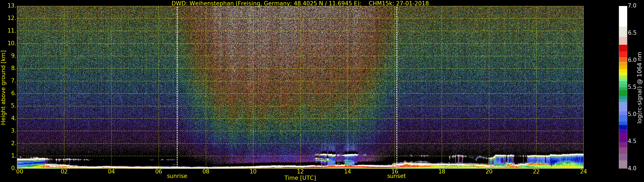
Task: Click the height axis tick '6.'
Action: (x=14, y=93)
